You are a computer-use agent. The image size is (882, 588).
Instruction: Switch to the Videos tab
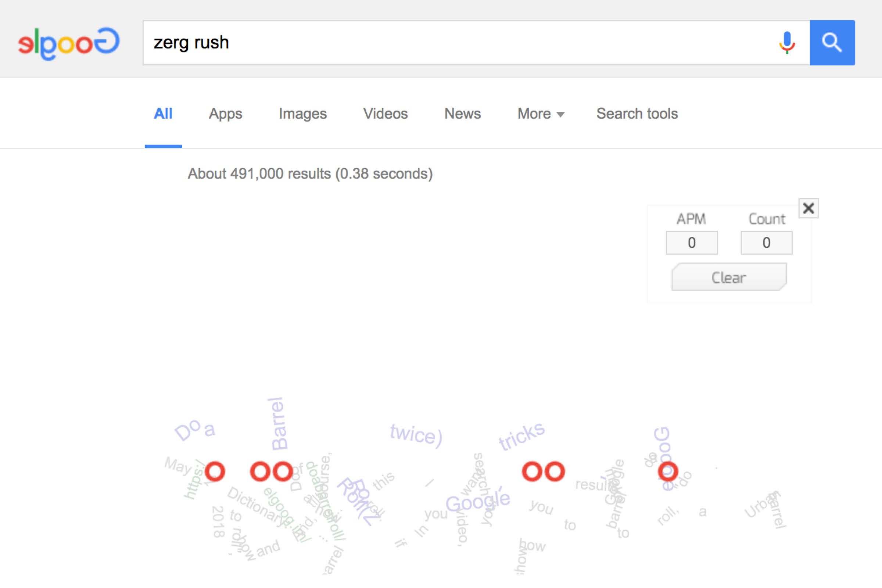tap(386, 114)
